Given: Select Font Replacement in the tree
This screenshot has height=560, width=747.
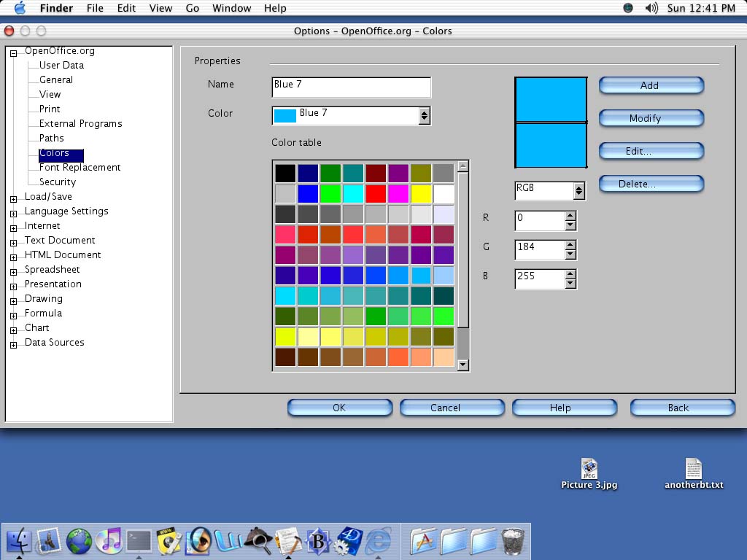Looking at the screenshot, I should click(80, 167).
